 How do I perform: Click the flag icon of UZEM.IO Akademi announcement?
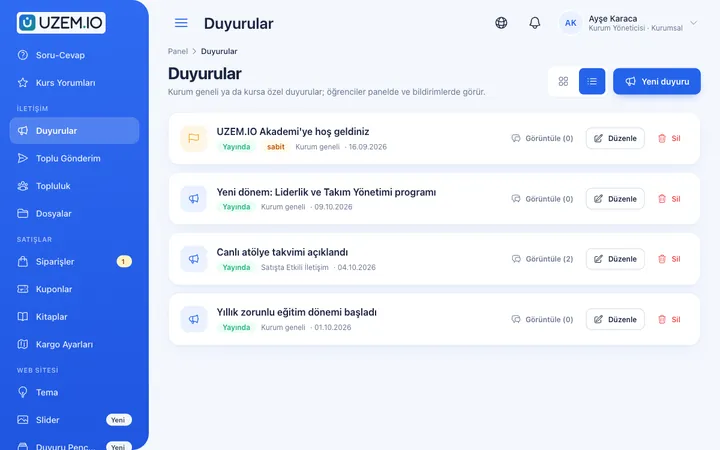[x=194, y=138]
